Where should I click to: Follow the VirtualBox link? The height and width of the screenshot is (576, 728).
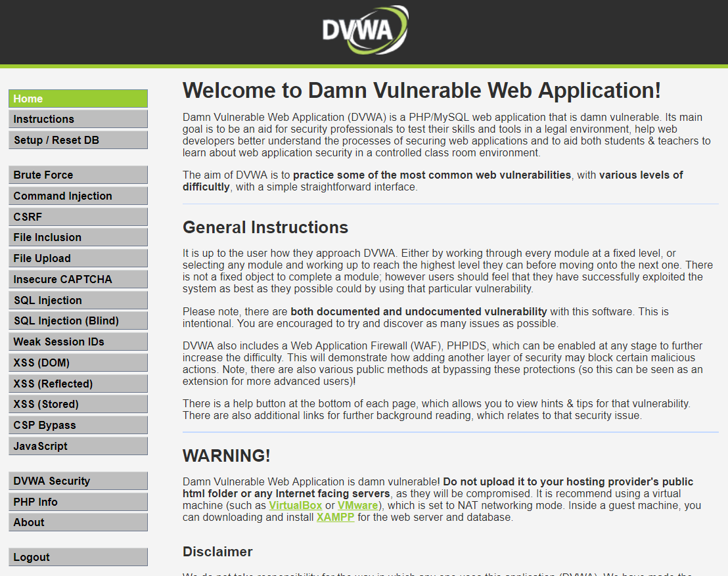coord(295,506)
